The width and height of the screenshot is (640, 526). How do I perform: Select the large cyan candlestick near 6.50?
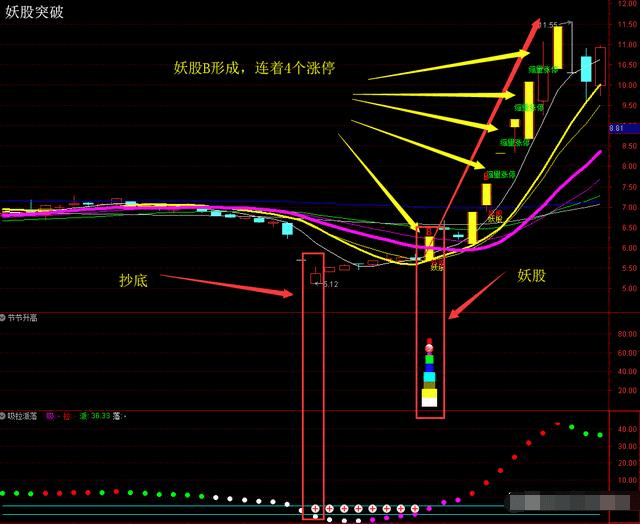click(287, 229)
